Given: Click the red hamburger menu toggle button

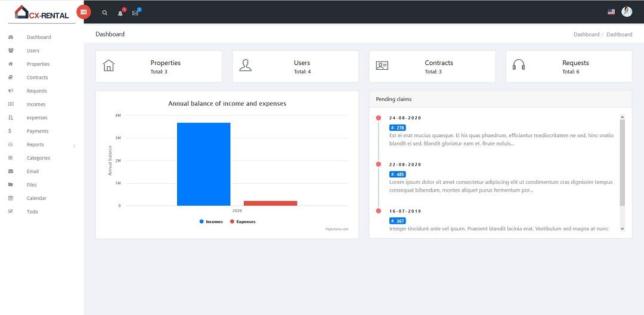Looking at the screenshot, I should click(84, 12).
